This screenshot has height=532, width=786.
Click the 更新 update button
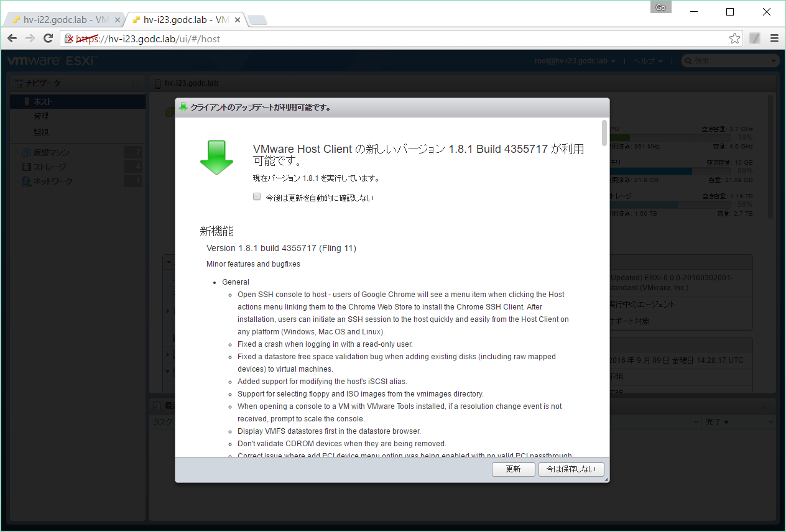pos(513,469)
